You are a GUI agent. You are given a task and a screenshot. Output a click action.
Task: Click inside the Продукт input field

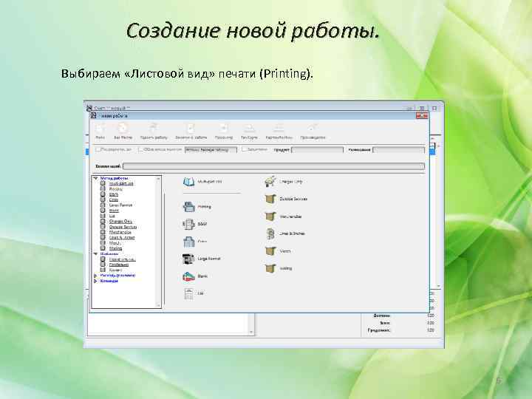click(x=317, y=149)
